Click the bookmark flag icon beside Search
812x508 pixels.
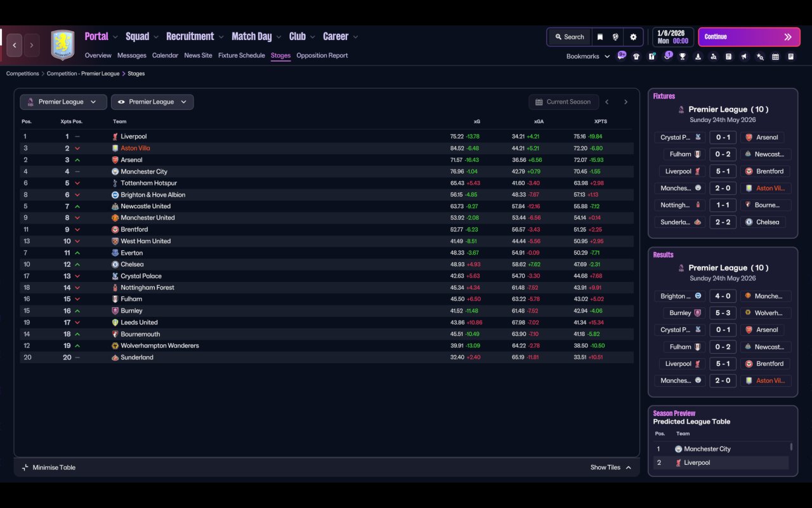600,37
